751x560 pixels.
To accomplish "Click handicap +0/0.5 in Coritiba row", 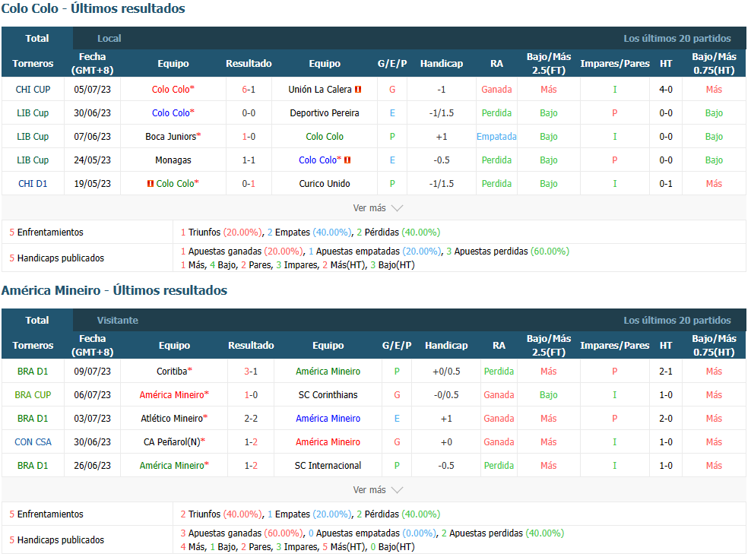I will 446,372.
